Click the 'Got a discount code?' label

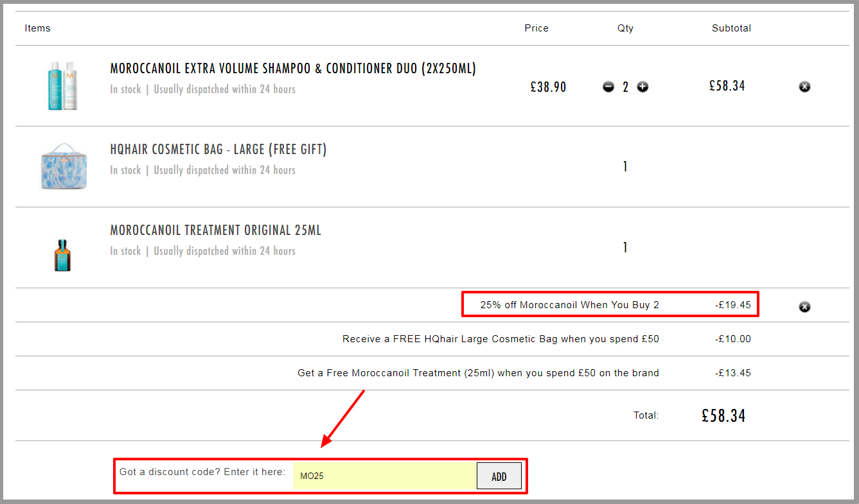(202, 472)
